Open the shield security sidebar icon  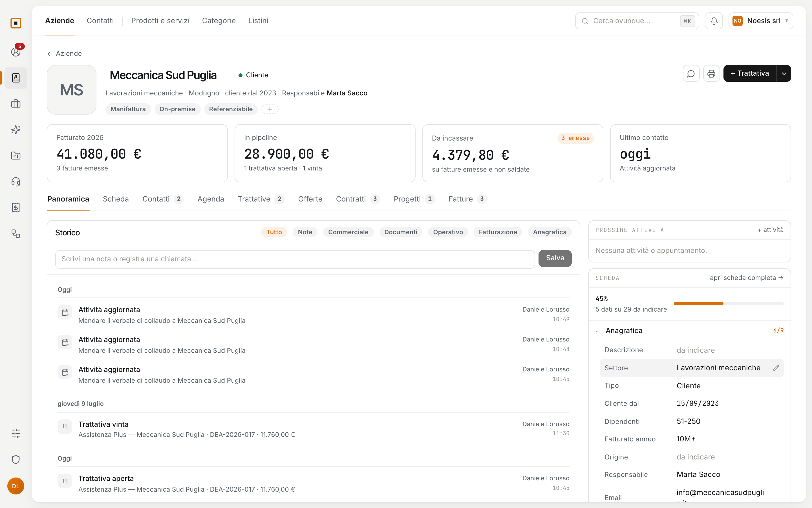16,459
